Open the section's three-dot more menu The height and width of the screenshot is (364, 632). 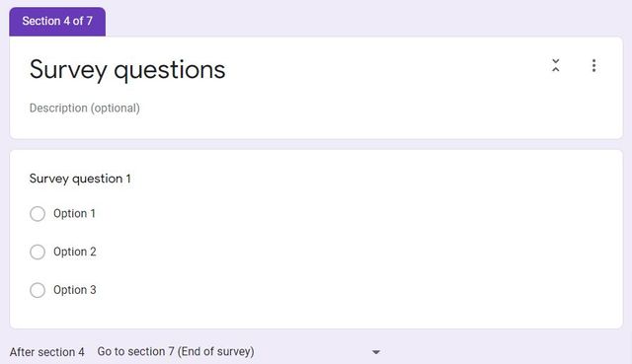(x=593, y=65)
